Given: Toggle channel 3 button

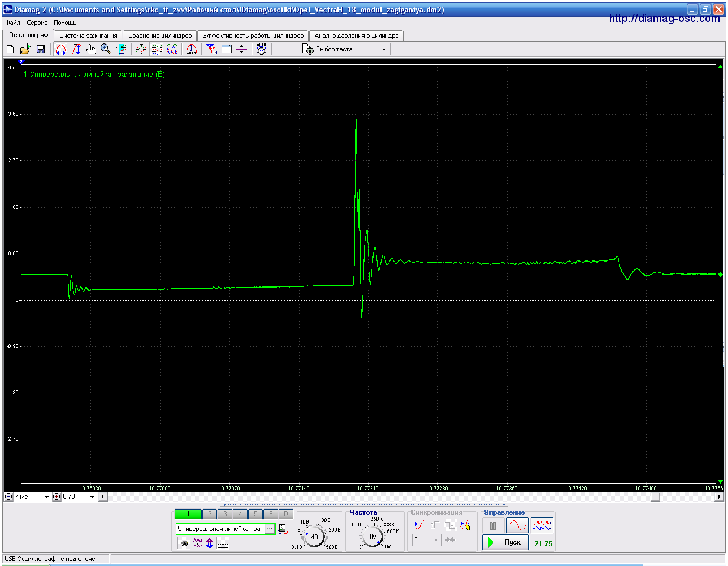Looking at the screenshot, I should tap(226, 514).
